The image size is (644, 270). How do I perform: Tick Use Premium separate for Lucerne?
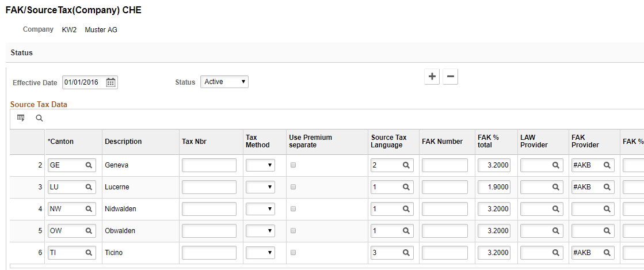tap(293, 187)
